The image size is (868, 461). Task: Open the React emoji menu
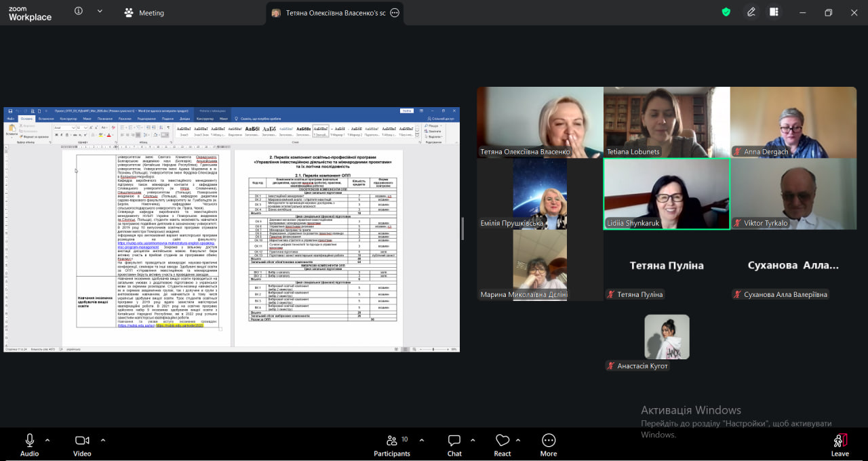pyautogui.click(x=502, y=445)
